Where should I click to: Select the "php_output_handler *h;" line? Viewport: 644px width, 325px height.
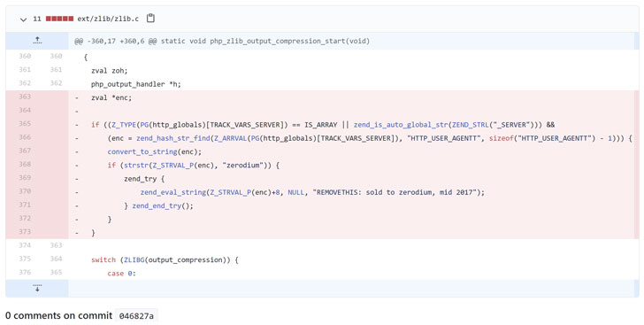136,84
